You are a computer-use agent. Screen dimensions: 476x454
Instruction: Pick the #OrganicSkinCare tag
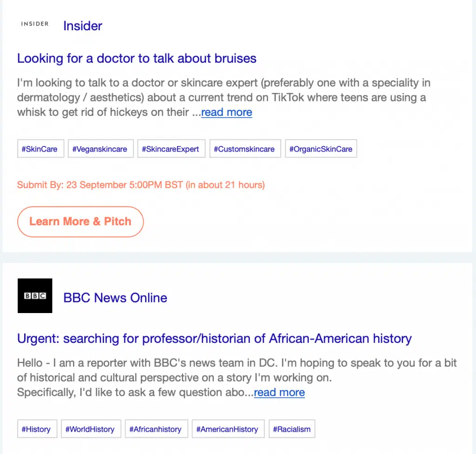pyautogui.click(x=321, y=149)
